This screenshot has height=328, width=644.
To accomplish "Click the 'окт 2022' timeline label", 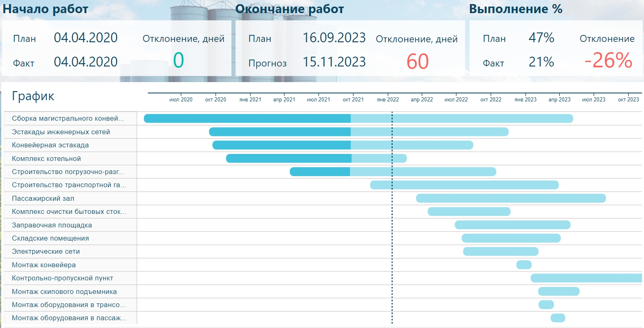I will click(491, 100).
